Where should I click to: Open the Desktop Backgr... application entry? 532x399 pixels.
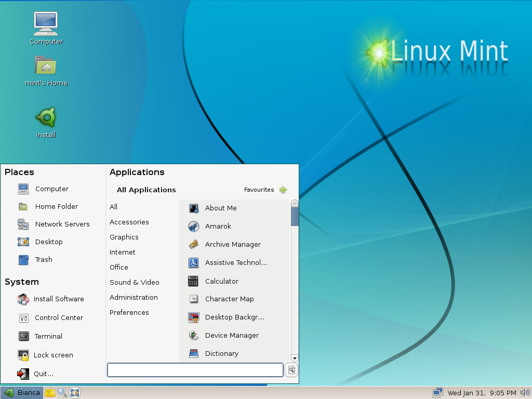point(226,317)
